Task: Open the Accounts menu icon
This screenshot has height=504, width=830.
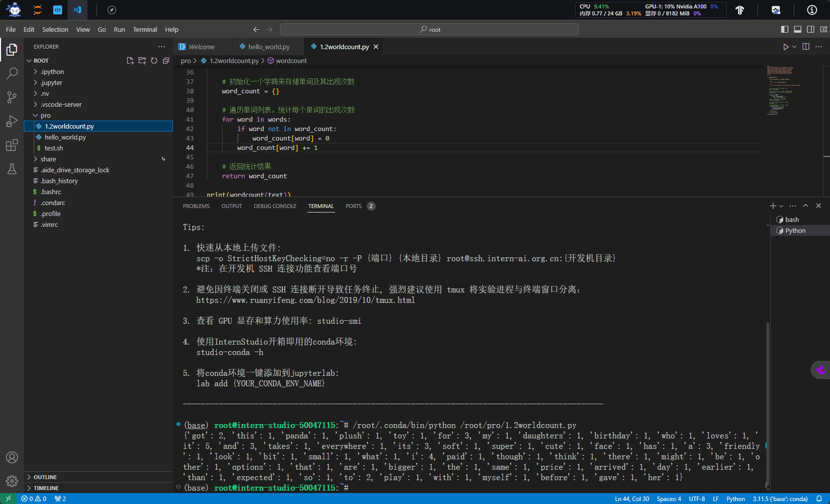Action: click(x=12, y=457)
